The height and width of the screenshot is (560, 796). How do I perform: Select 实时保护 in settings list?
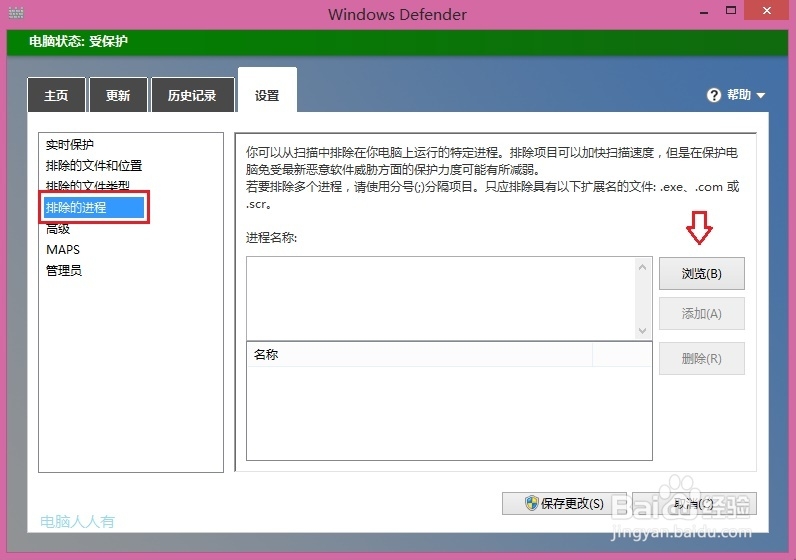click(x=70, y=145)
